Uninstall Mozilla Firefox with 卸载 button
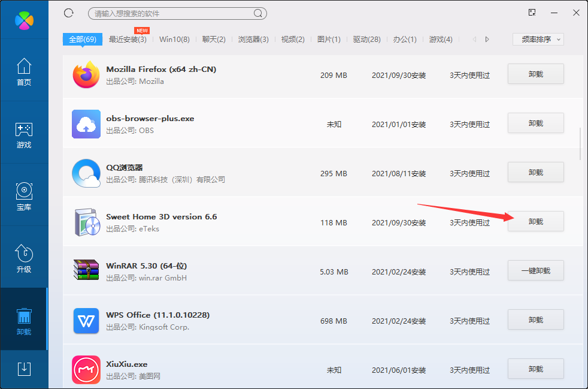This screenshot has width=588, height=389. pyautogui.click(x=536, y=74)
